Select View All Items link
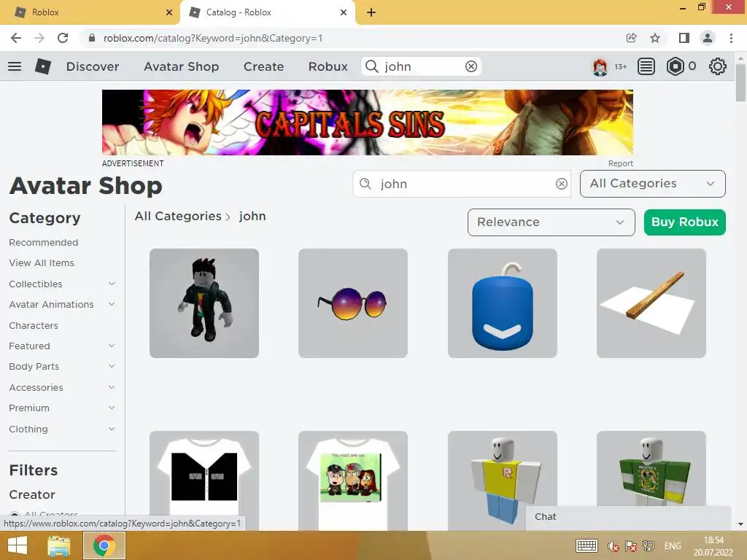Image resolution: width=747 pixels, height=560 pixels. (x=42, y=262)
